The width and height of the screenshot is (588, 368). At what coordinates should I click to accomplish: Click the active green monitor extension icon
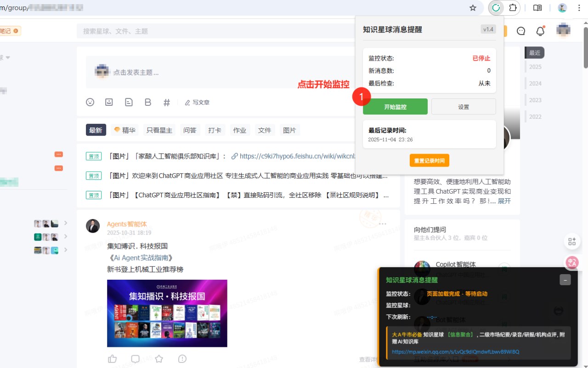(496, 8)
